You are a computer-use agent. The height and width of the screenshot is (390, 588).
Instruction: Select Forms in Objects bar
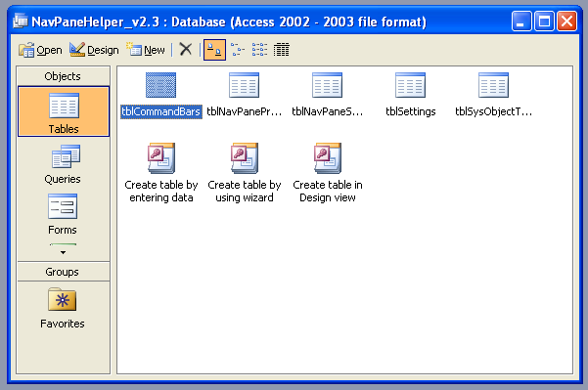[x=64, y=214]
